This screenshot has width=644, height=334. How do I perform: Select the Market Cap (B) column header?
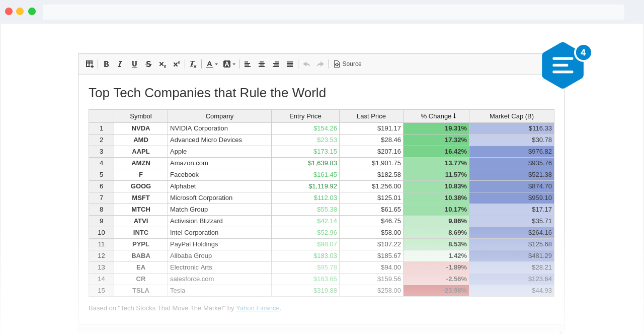[x=512, y=116]
